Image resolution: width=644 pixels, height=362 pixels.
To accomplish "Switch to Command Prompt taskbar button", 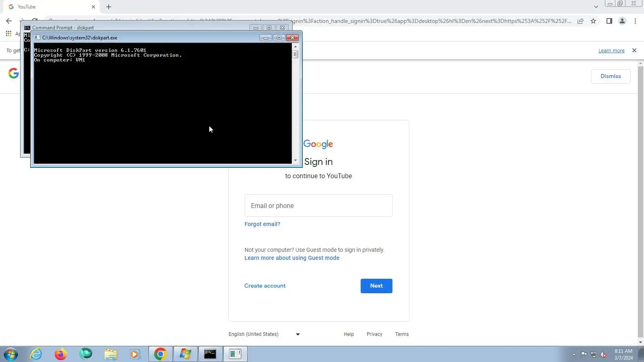I will click(x=210, y=354).
